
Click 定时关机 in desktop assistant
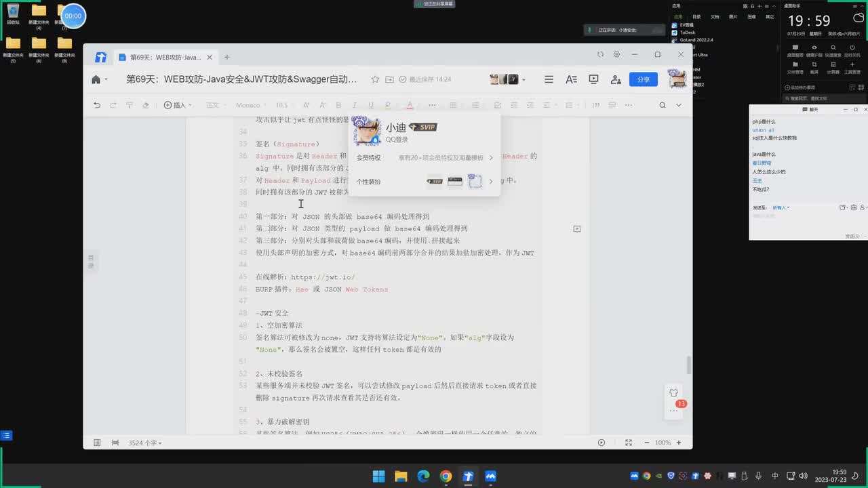point(852,49)
